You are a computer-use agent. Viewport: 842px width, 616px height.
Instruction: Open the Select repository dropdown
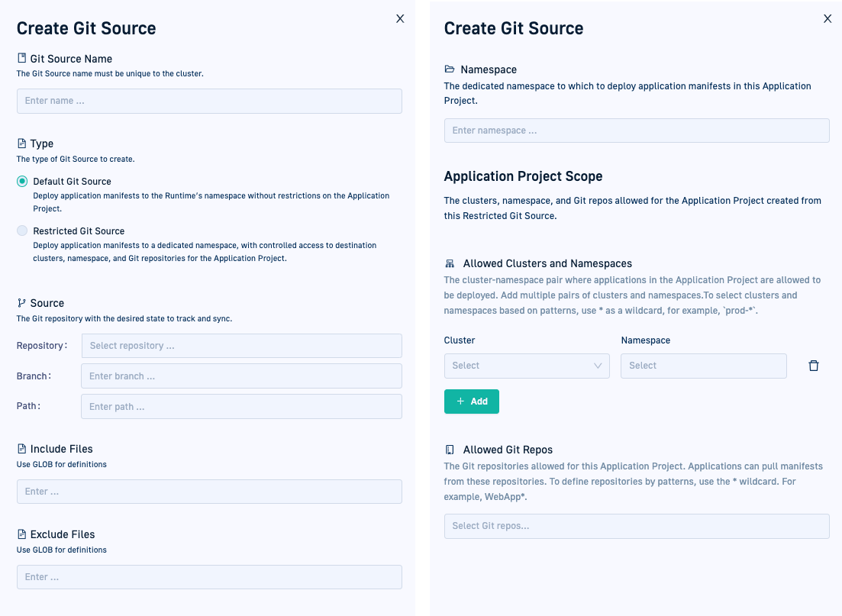pos(241,346)
